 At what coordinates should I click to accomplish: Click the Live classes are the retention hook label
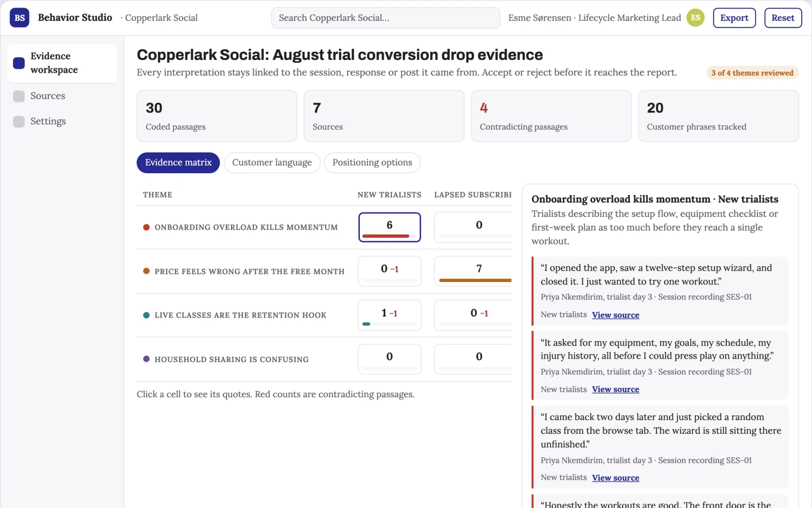click(x=241, y=315)
